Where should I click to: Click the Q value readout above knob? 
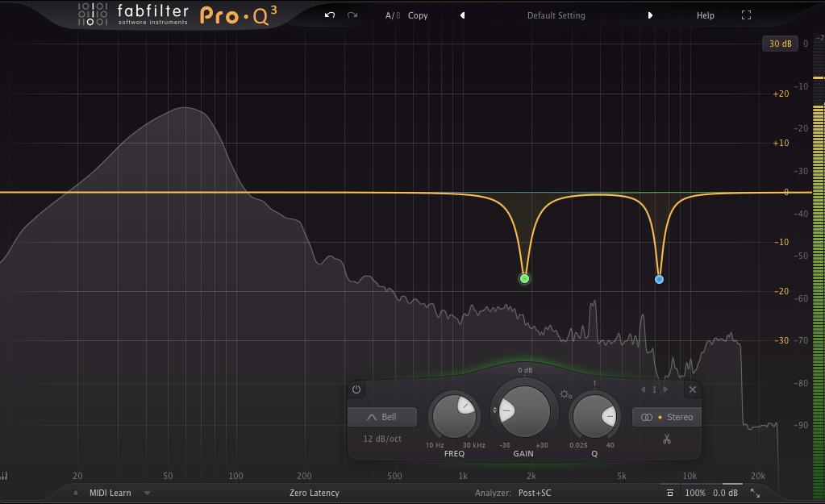coord(594,384)
